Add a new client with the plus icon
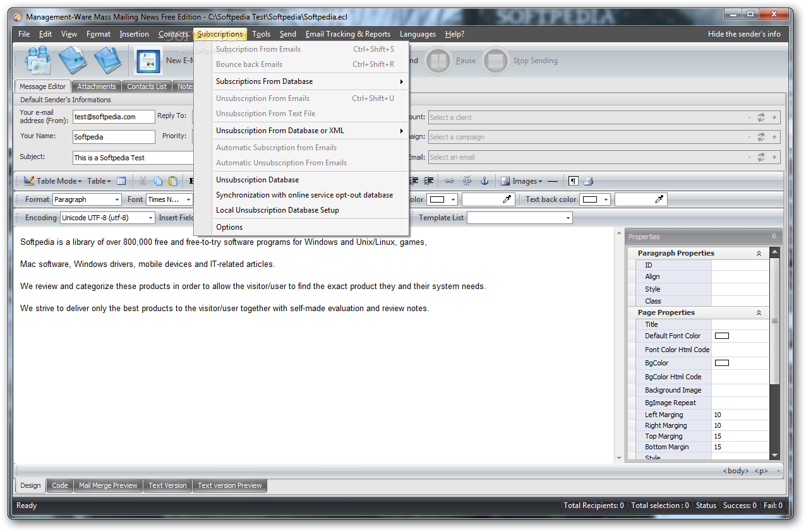This screenshot has height=532, width=806. tap(774, 117)
